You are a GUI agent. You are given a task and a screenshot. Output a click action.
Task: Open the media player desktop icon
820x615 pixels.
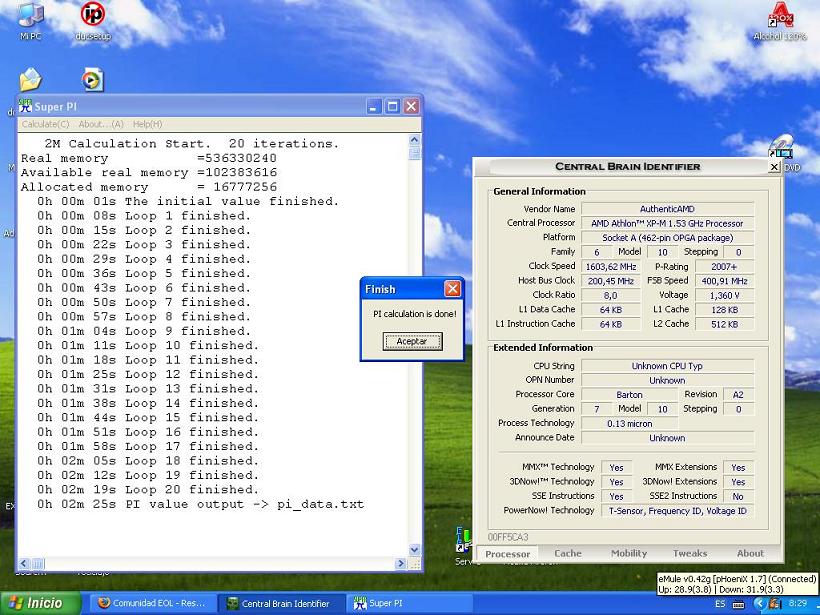click(92, 80)
